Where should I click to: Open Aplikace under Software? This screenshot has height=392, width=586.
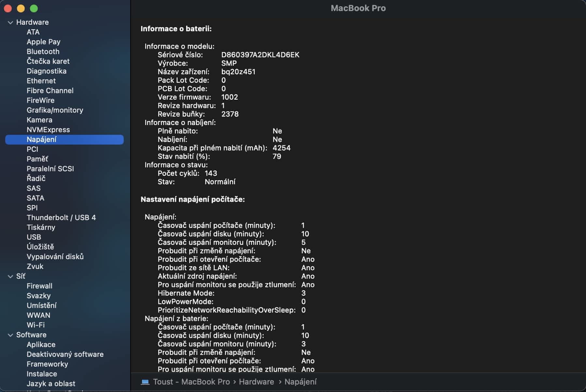point(41,344)
